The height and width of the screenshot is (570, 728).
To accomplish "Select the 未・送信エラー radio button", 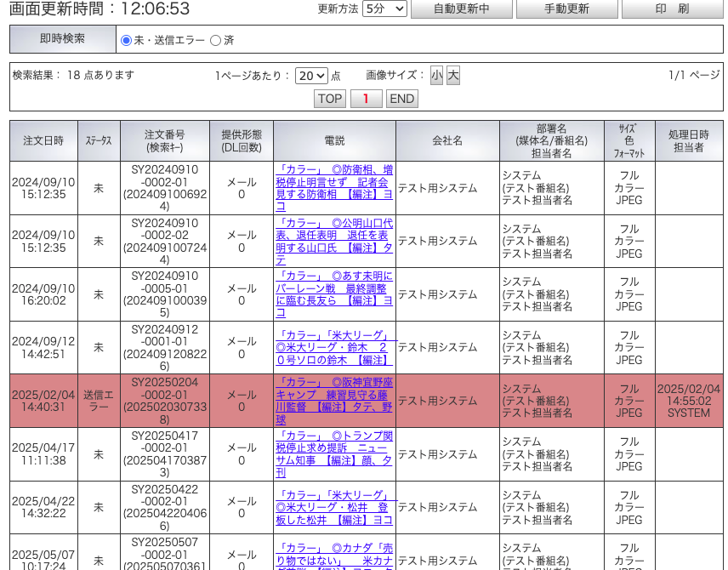I will point(127,40).
